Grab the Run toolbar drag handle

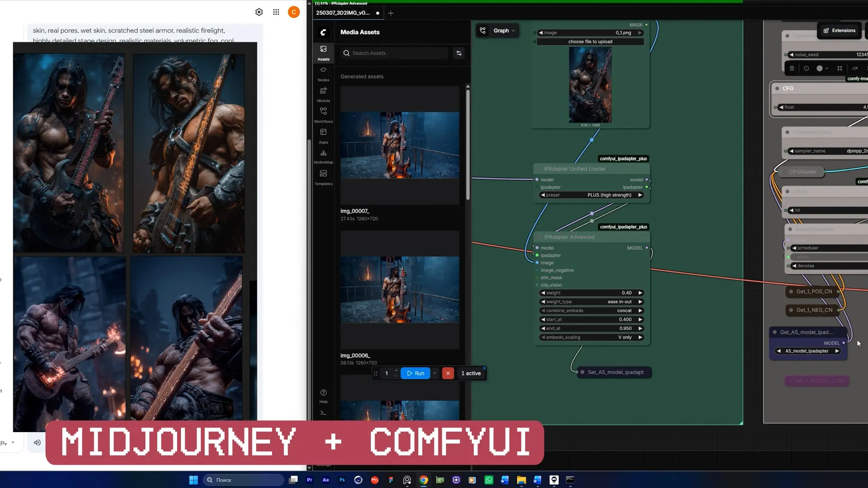pyautogui.click(x=376, y=374)
